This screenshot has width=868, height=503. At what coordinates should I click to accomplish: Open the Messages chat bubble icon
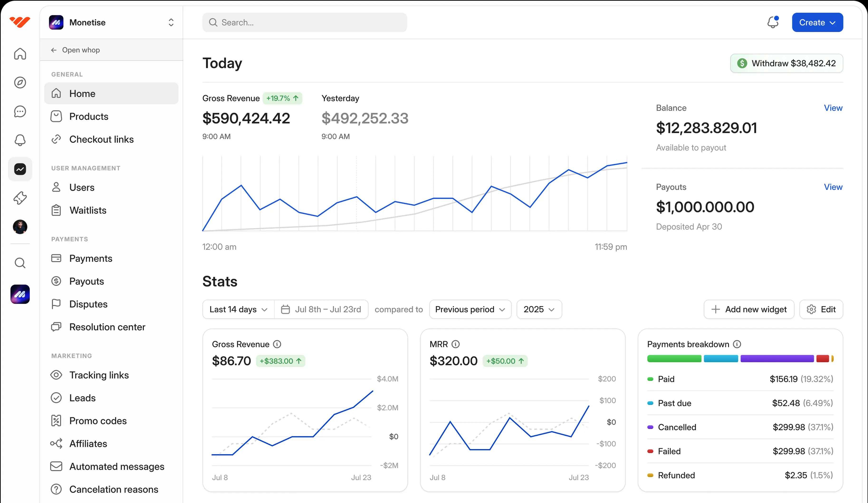20,111
